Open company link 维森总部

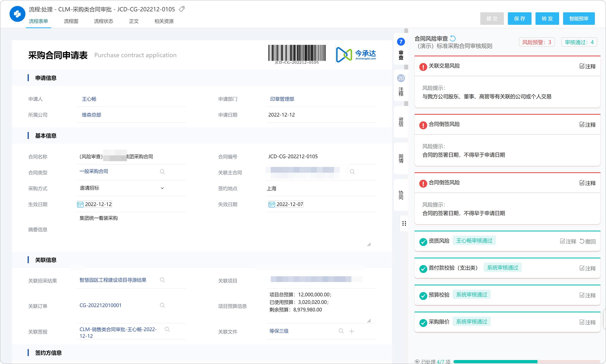tap(92, 115)
